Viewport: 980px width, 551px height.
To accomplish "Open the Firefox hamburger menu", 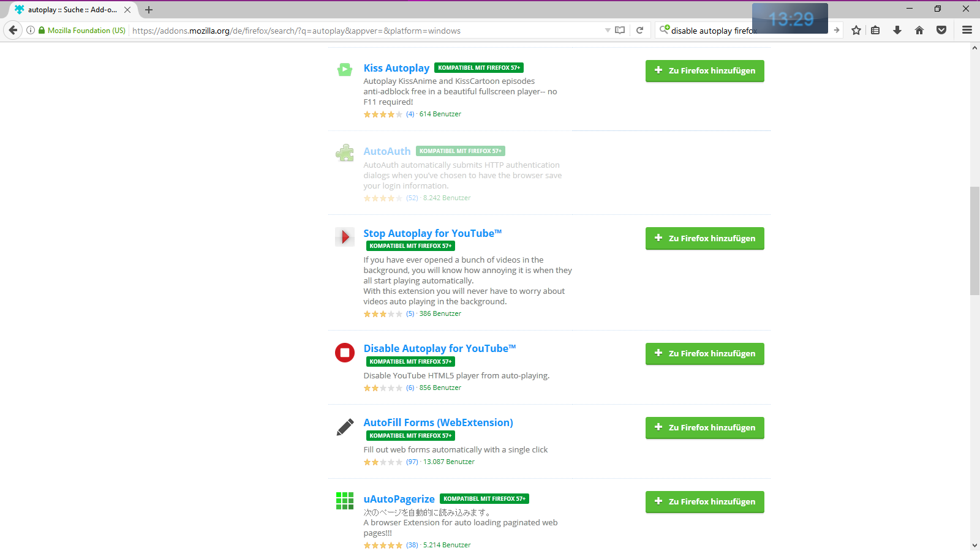I will click(967, 30).
